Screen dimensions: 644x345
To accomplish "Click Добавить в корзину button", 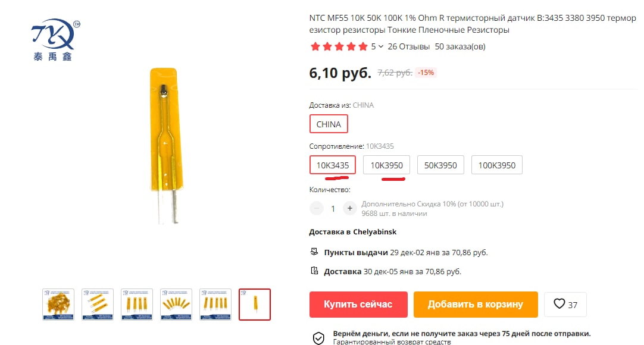I will click(x=476, y=305).
